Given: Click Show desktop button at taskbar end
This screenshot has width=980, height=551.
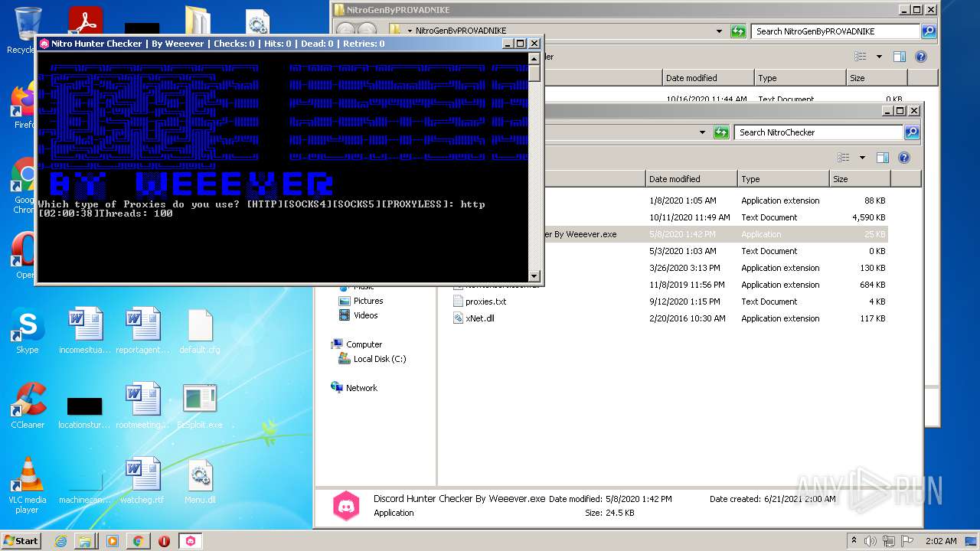Looking at the screenshot, I should point(972,541).
